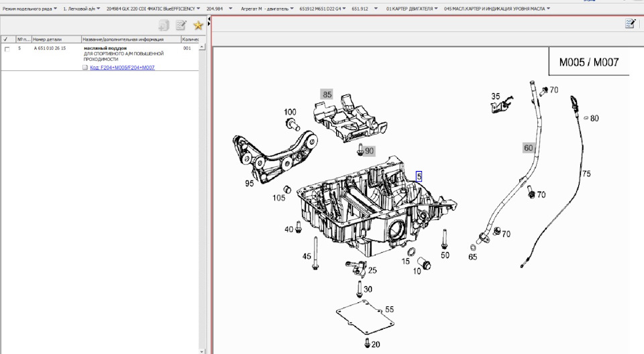Image resolution: width=644 pixels, height=354 pixels.
Task: Open the notes editor icon above the diagram
Action: point(631,23)
